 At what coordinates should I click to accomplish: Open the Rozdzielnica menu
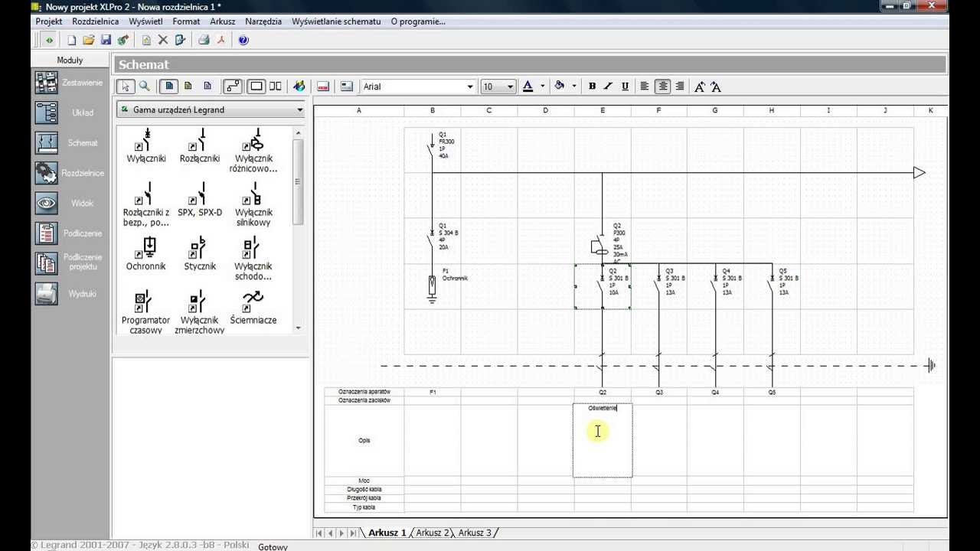96,21
